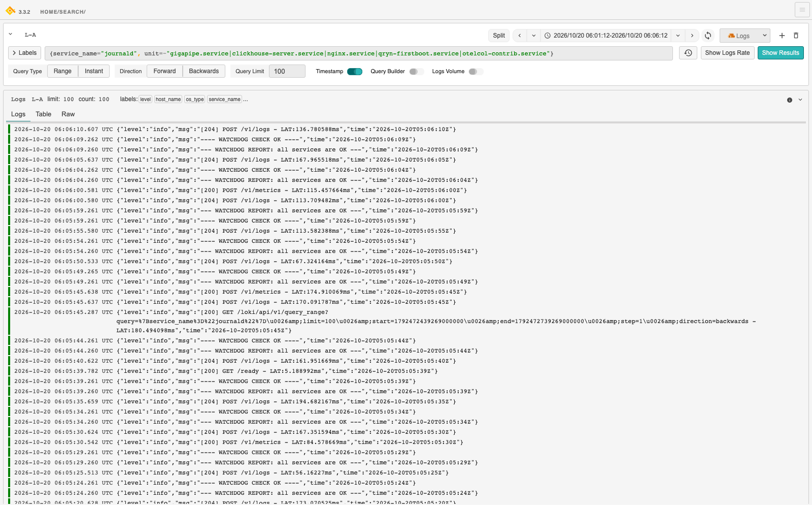Click the Query Limit field showing 100
The image size is (812, 508).
(287, 71)
